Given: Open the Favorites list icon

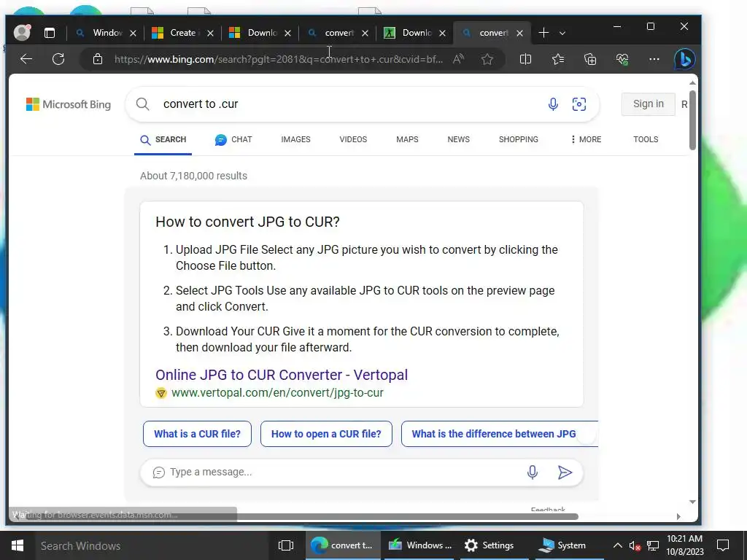Looking at the screenshot, I should pyautogui.click(x=558, y=59).
